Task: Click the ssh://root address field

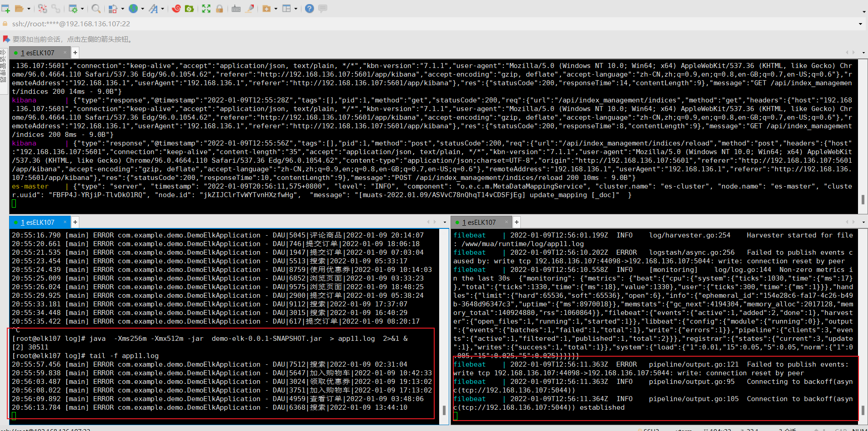Action: click(x=433, y=24)
